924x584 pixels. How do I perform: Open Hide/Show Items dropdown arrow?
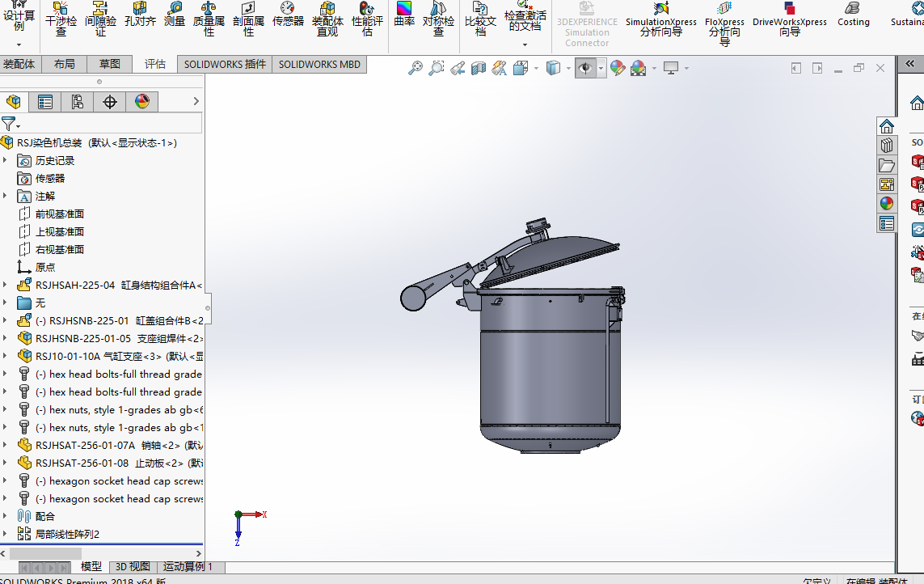pyautogui.click(x=601, y=69)
